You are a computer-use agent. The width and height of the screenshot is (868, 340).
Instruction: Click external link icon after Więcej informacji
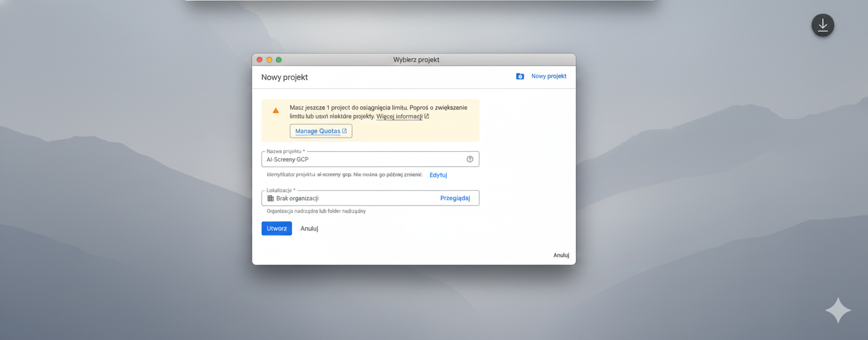pyautogui.click(x=427, y=116)
